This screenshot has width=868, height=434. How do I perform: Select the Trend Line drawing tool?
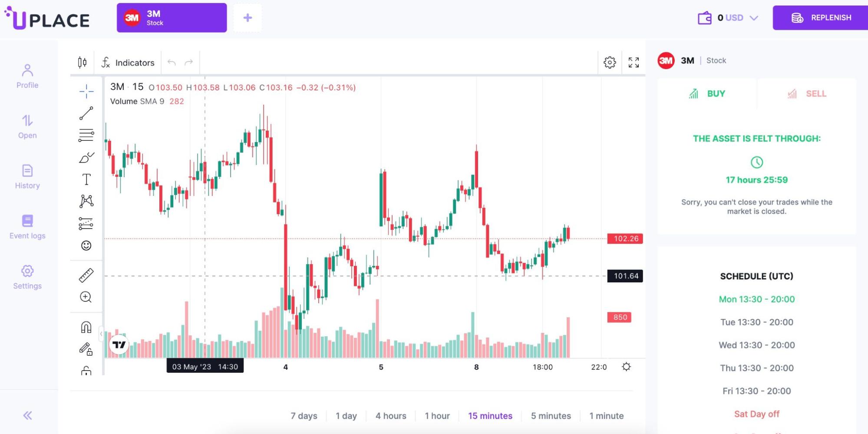(x=86, y=112)
